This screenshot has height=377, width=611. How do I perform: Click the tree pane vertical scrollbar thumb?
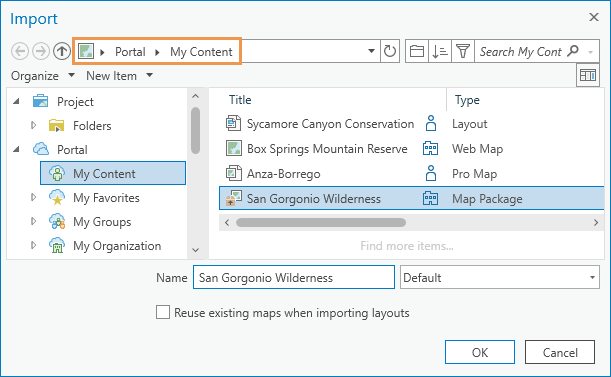click(x=196, y=130)
